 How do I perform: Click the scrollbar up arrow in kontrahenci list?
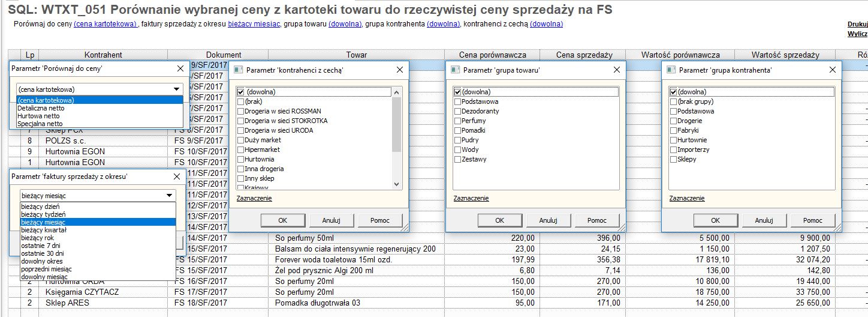(x=396, y=92)
